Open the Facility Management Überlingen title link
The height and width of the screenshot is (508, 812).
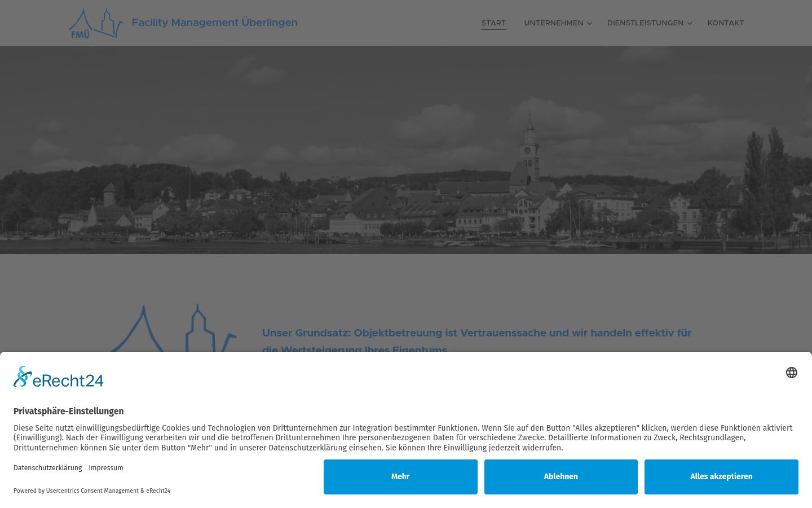[x=214, y=23]
